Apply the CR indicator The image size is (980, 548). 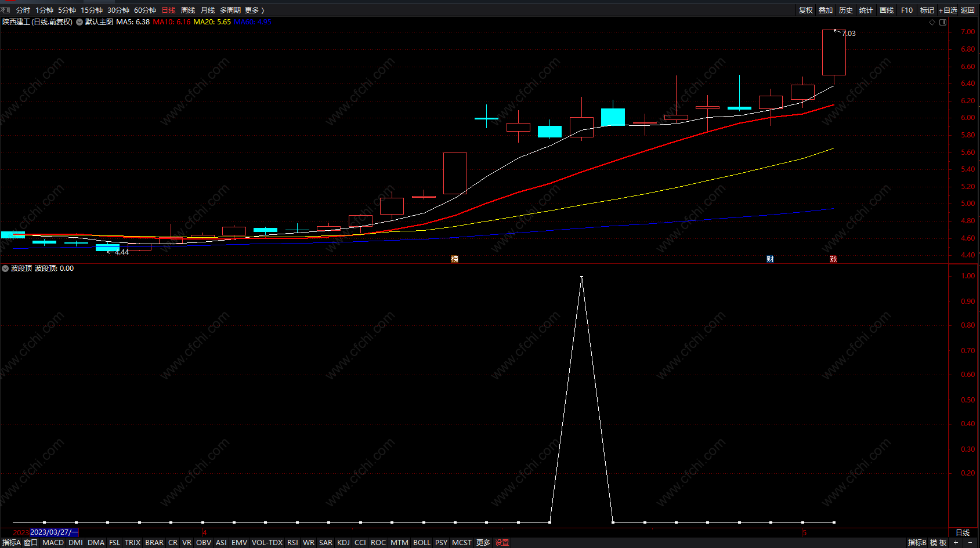click(173, 543)
